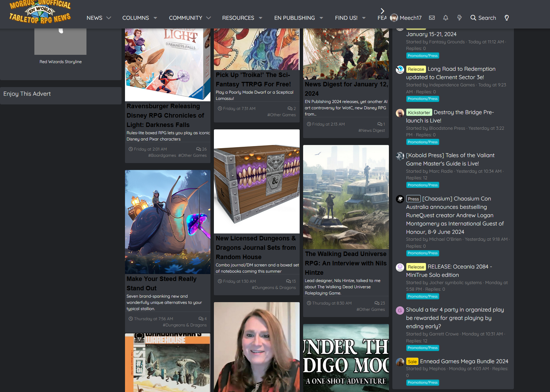Open the alerts bell icon
The image size is (550, 392).
(445, 18)
